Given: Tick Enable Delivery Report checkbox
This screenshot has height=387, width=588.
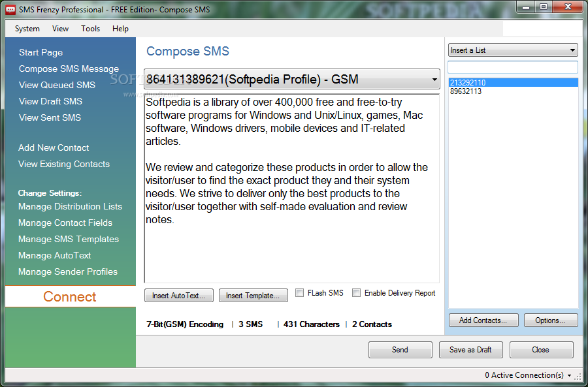Looking at the screenshot, I should 356,293.
